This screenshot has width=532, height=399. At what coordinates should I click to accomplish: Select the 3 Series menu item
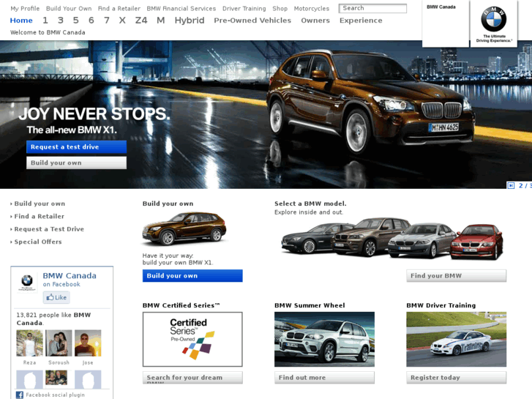pos(61,20)
